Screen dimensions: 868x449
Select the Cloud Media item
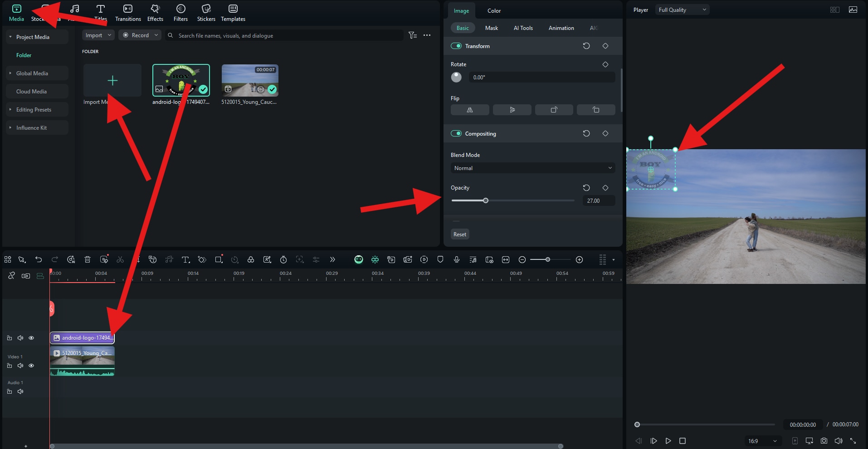(31, 91)
